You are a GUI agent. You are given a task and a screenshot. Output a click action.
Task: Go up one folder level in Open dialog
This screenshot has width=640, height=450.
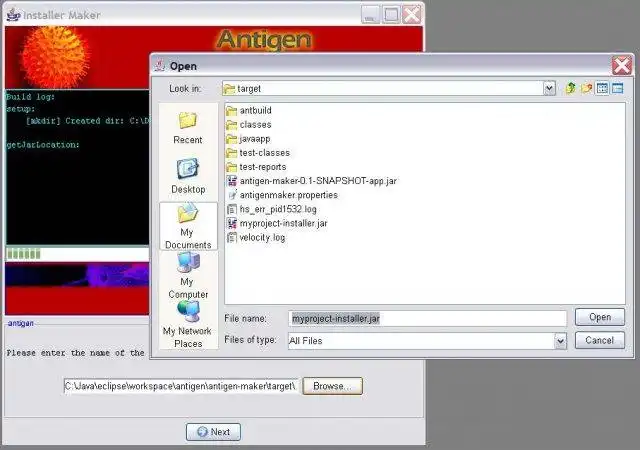coord(571,88)
